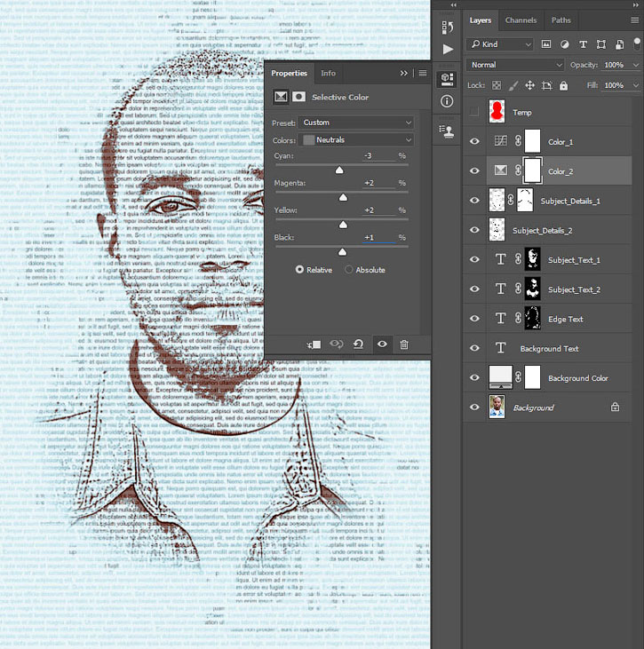Filter layers by shape layer icon
Screen dimensions: 644x649
[x=601, y=44]
